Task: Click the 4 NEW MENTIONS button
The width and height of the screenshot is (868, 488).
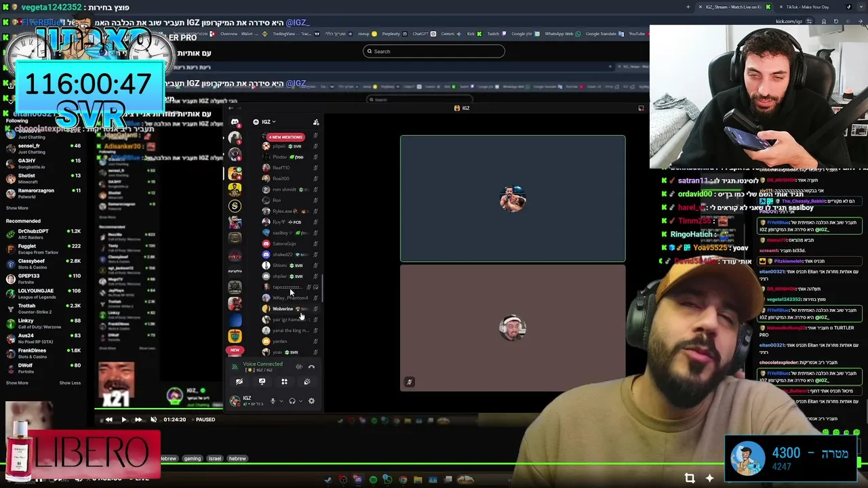Action: pyautogui.click(x=285, y=137)
